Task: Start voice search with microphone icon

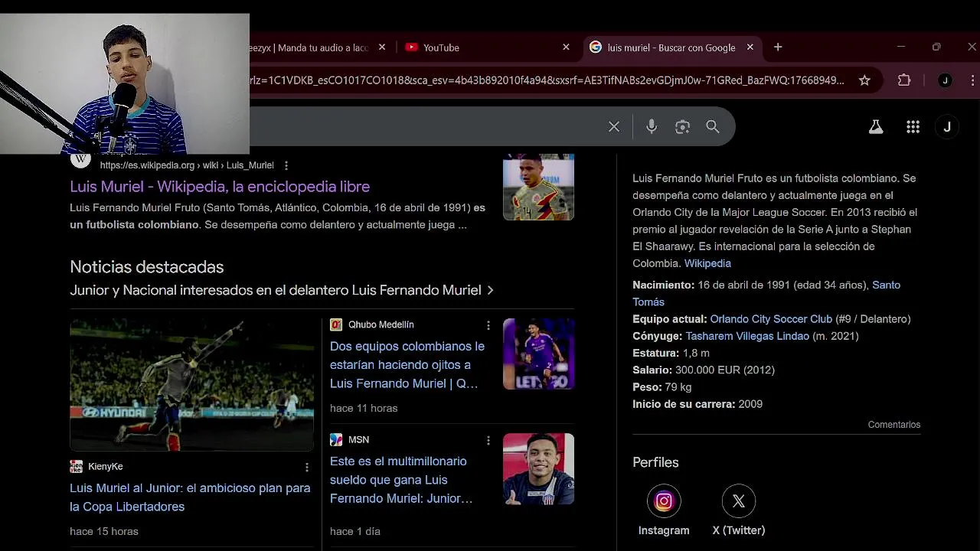Action: (x=652, y=127)
